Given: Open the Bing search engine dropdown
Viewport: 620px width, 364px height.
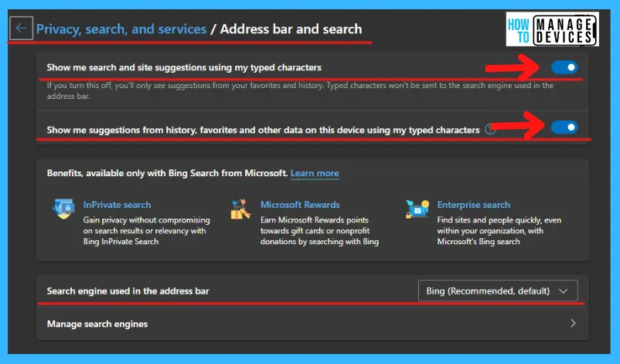Looking at the screenshot, I should 498,291.
